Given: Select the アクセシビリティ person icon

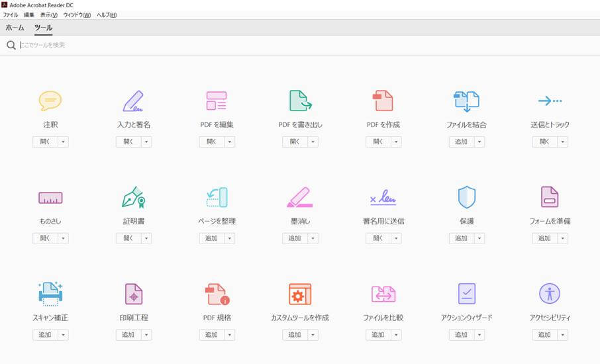Looking at the screenshot, I should (x=550, y=294).
